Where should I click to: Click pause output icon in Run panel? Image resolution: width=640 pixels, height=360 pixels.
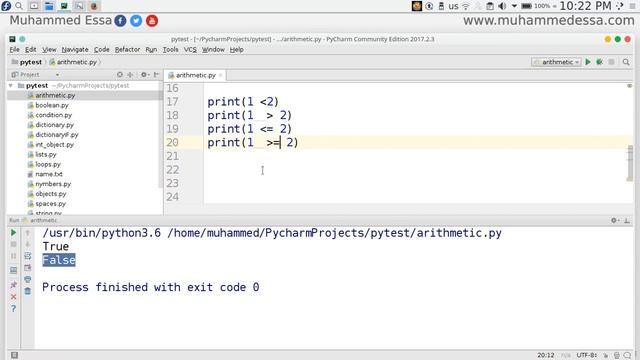(13, 256)
